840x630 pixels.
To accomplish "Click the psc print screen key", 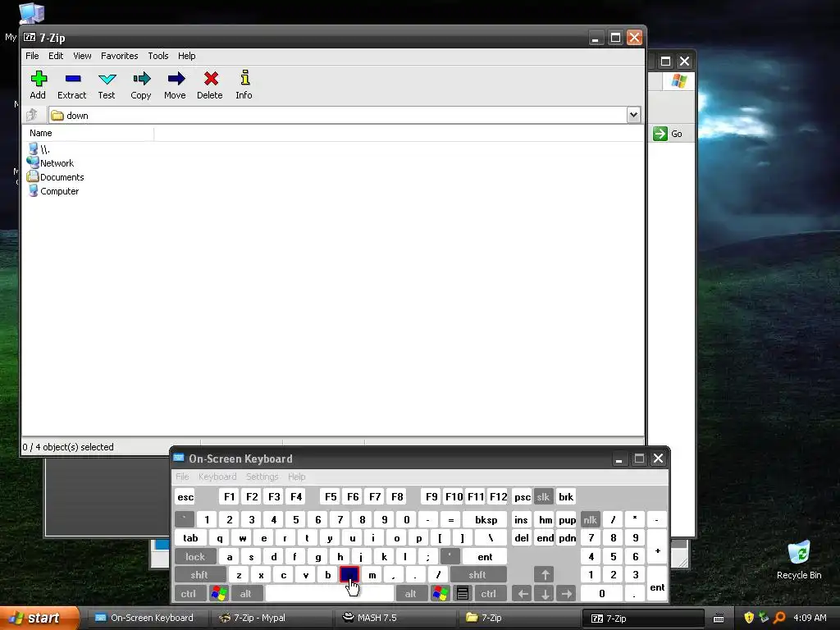I will (x=522, y=496).
